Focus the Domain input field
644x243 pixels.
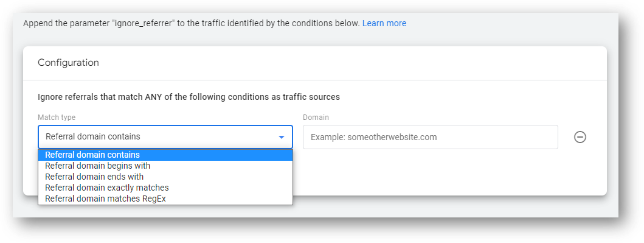click(431, 137)
